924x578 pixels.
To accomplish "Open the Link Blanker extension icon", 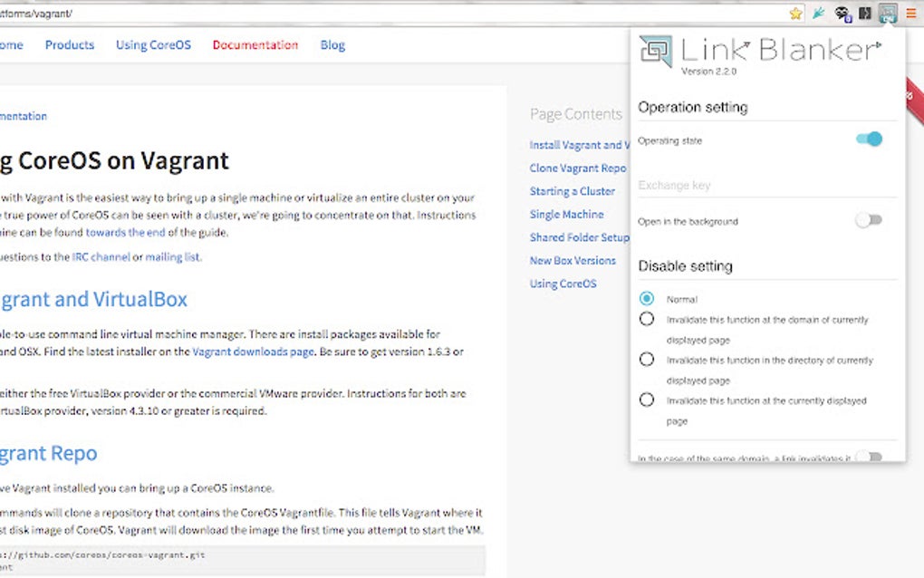I will pyautogui.click(x=886, y=13).
